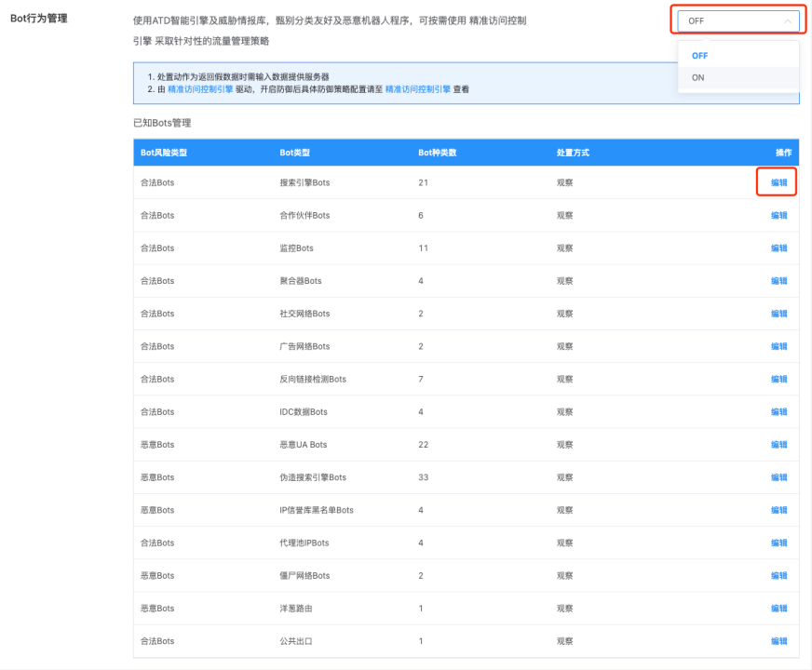Edit the 公共出口 row
812x670 pixels.
click(778, 641)
